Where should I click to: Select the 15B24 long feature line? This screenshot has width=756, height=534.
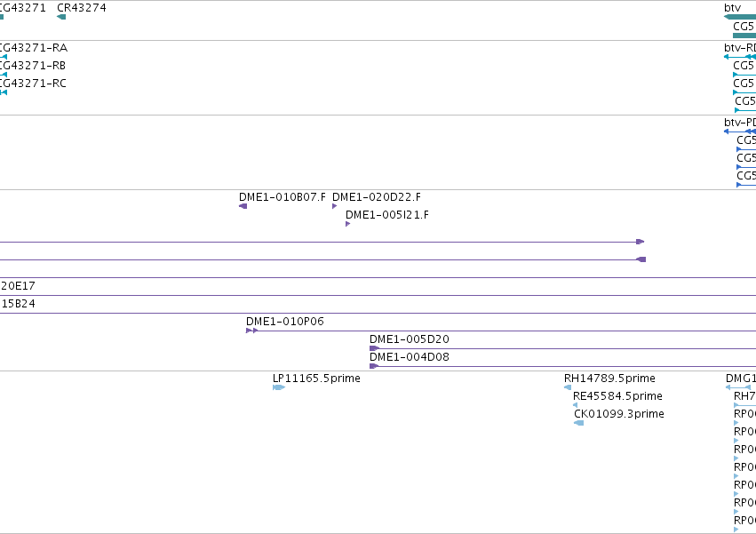click(378, 313)
